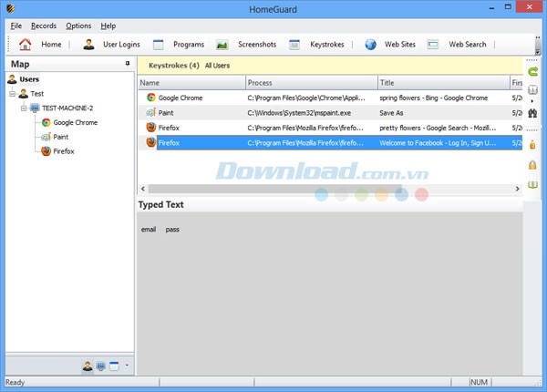Click the green refresh arrow icon
547x392 pixels.
coord(532,70)
